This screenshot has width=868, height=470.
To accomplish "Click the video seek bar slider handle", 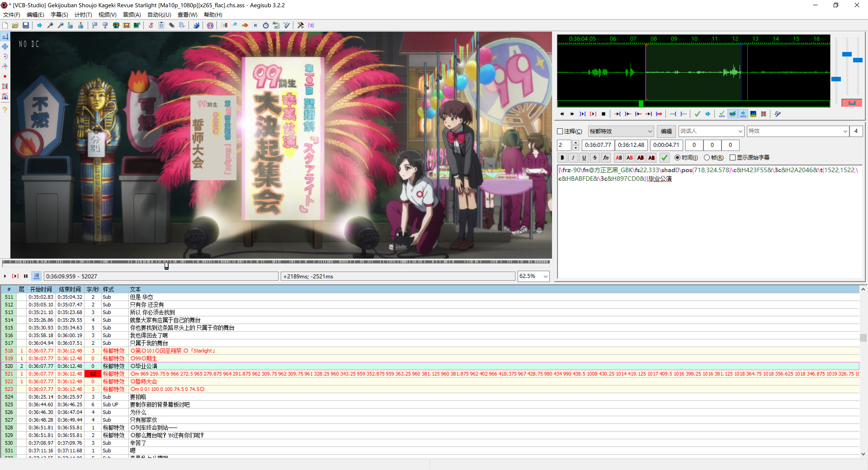I will 166,266.
